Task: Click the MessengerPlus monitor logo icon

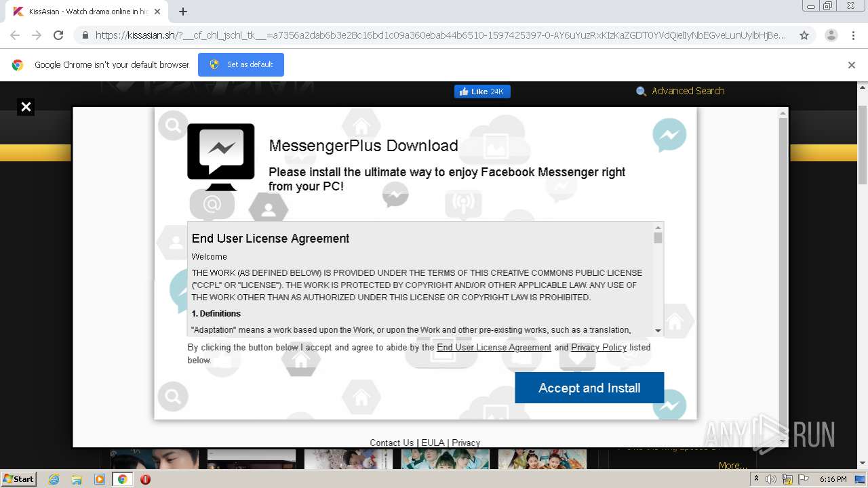Action: point(221,157)
